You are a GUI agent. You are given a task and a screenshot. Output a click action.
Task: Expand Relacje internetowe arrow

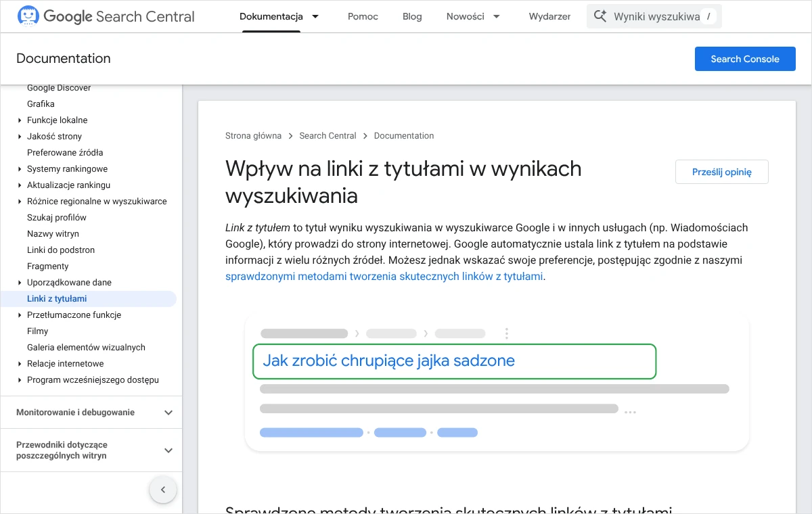tap(20, 364)
